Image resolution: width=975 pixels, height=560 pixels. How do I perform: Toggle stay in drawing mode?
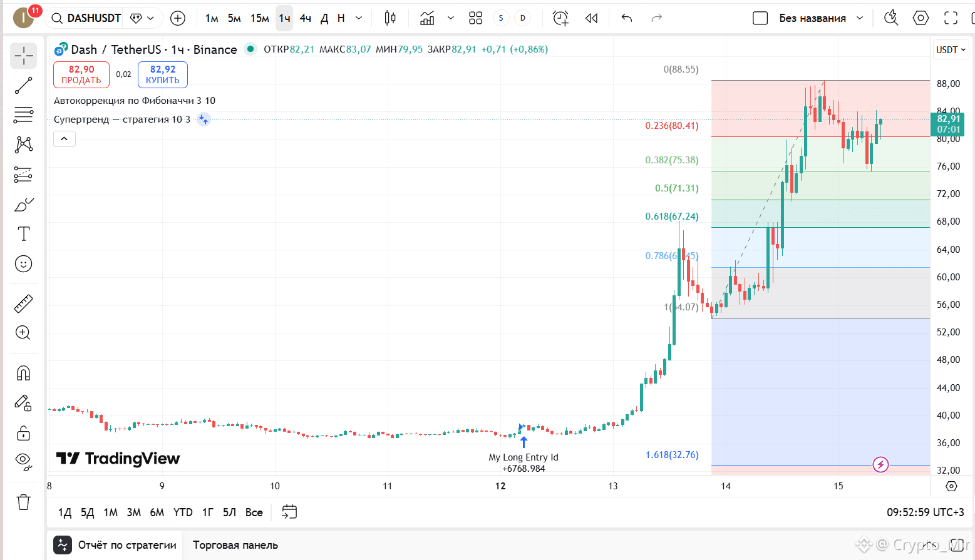(23, 403)
